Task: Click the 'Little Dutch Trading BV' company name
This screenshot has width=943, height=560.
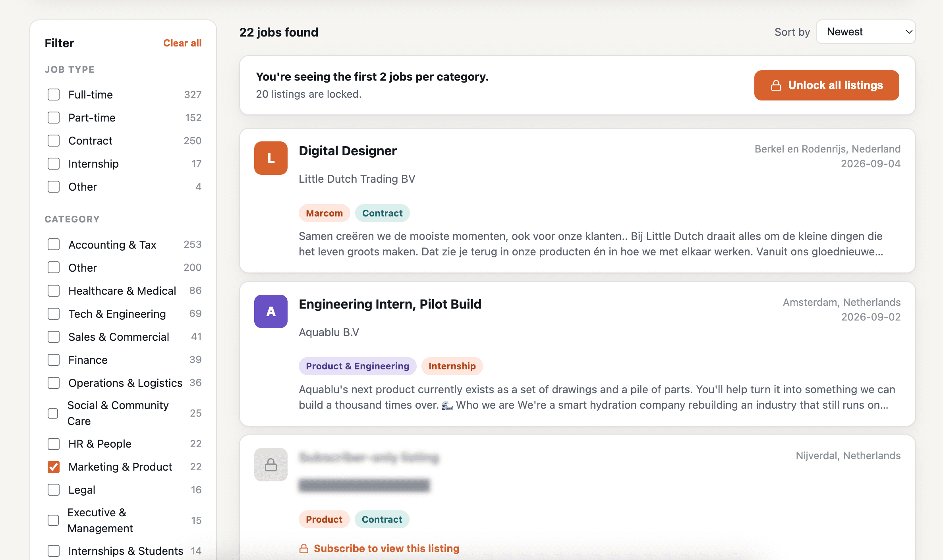Action: (357, 179)
